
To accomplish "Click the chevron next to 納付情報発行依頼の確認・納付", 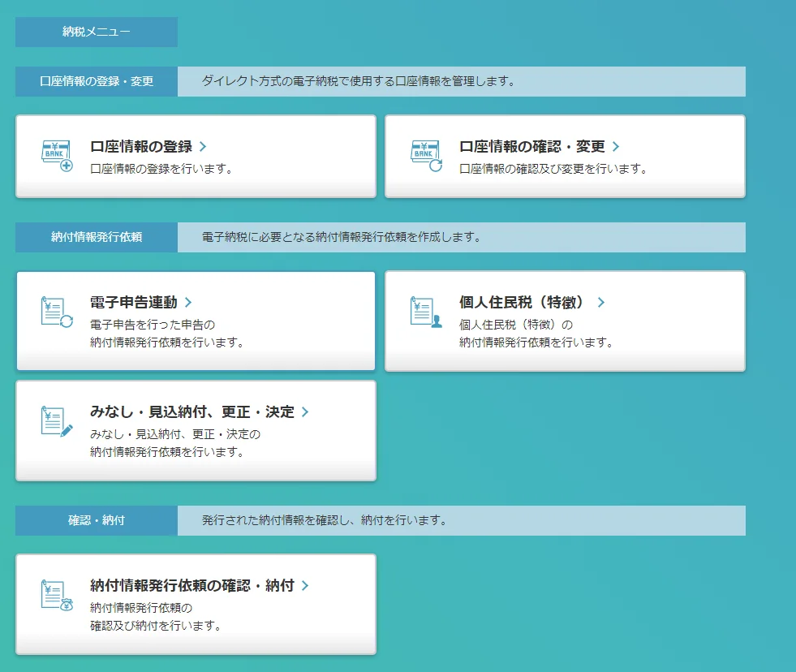I will [305, 585].
